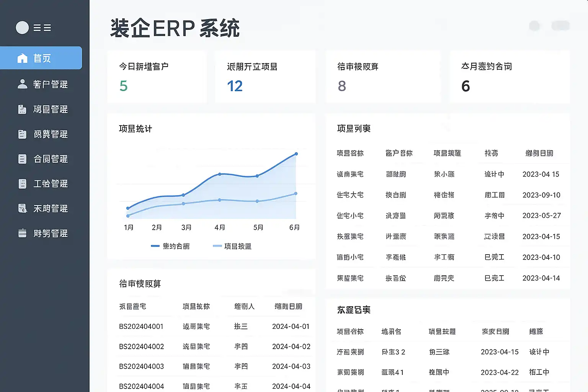The width and height of the screenshot is (588, 392).
Task: Toggle the hamburger menu icon beside the logo
Action: 42,28
